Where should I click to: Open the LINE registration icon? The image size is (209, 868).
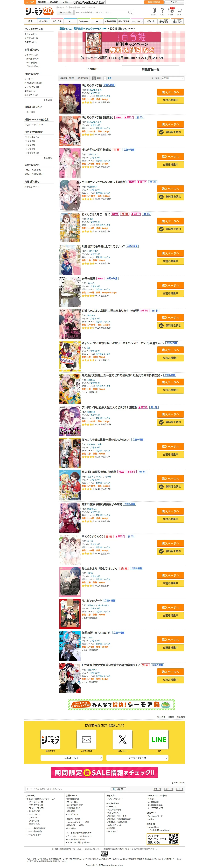click(x=159, y=740)
